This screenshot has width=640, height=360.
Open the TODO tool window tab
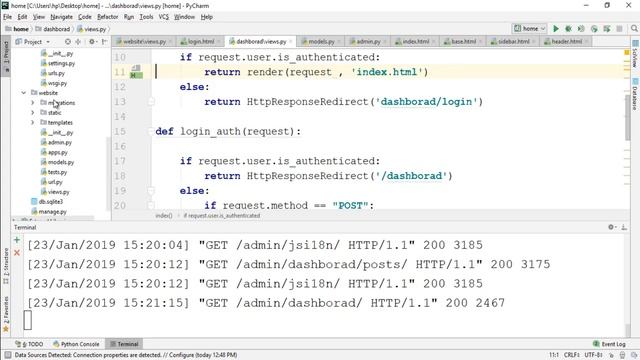click(30, 344)
